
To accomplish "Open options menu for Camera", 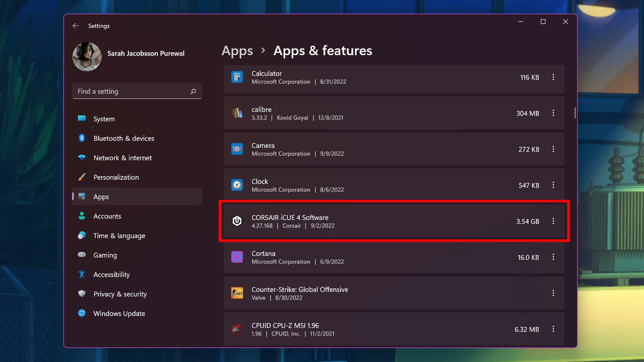I will pos(553,149).
